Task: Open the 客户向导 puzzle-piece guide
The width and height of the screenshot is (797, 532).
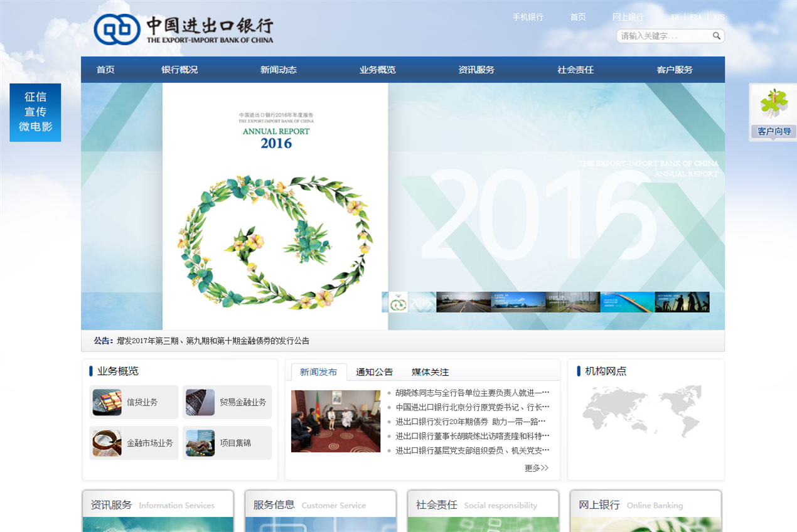Action: (773, 112)
